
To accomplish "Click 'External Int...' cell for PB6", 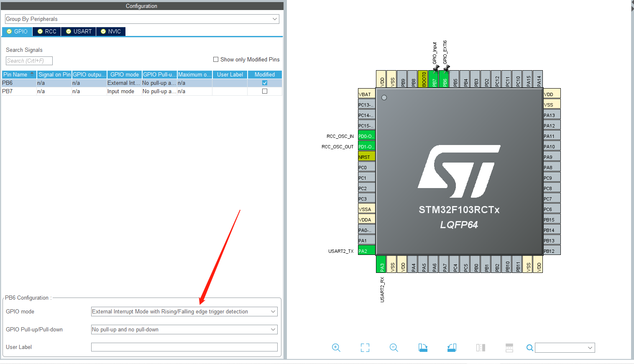I will (124, 83).
